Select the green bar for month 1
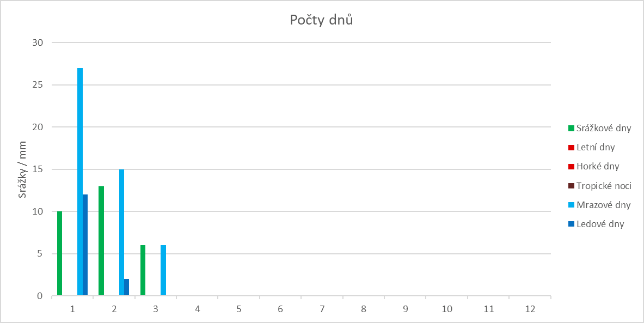644x323 pixels. (59, 254)
